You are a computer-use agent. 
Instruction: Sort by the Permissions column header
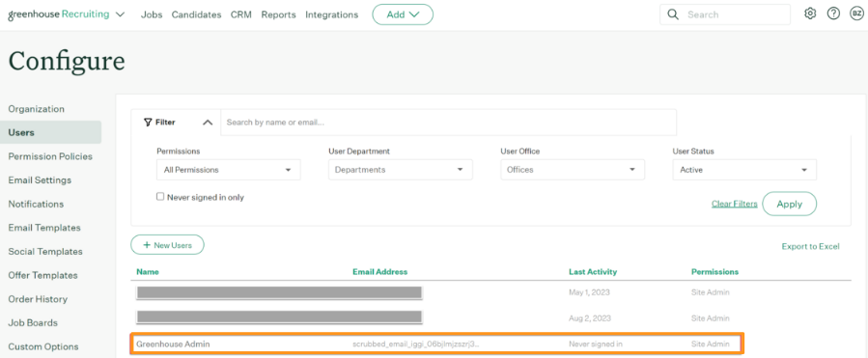point(714,272)
